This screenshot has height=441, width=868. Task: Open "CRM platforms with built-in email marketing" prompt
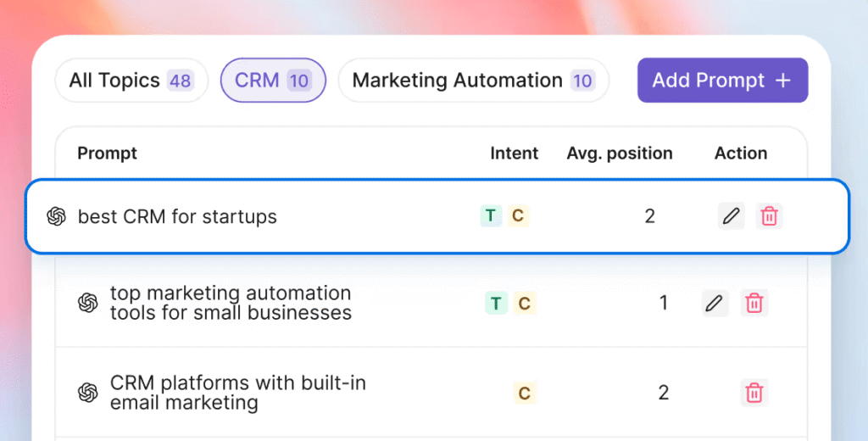coord(238,393)
